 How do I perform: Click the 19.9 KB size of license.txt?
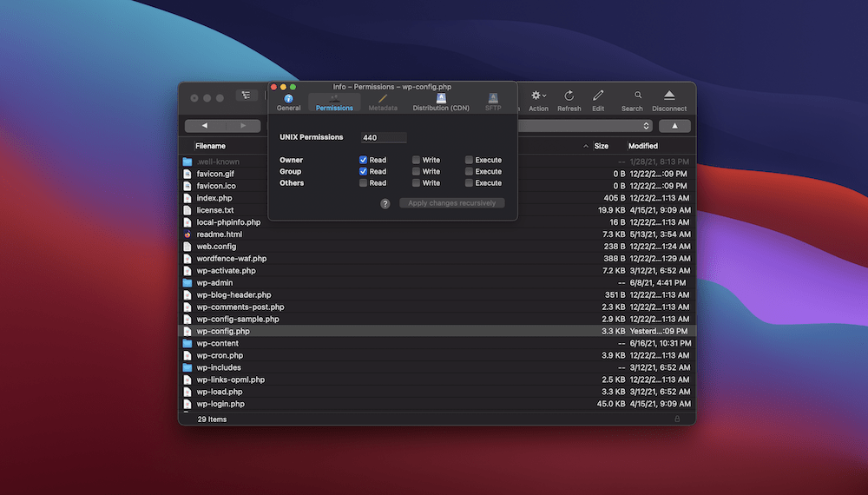[611, 210]
